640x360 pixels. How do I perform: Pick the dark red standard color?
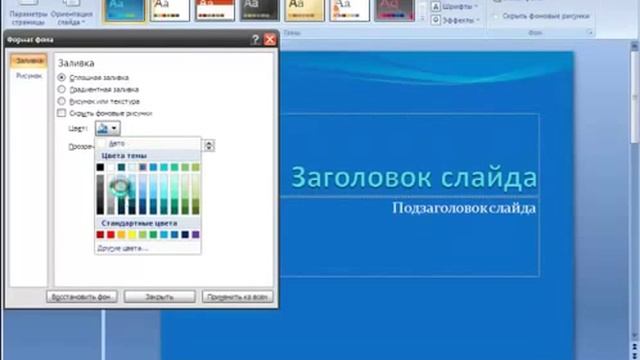[x=100, y=235]
